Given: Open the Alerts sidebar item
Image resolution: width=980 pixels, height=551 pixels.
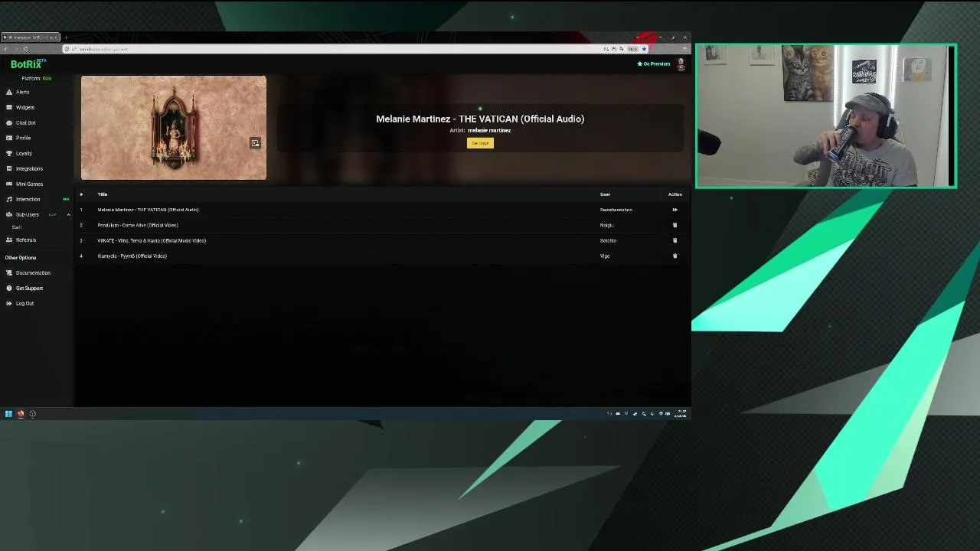Looking at the screenshot, I should [22, 92].
